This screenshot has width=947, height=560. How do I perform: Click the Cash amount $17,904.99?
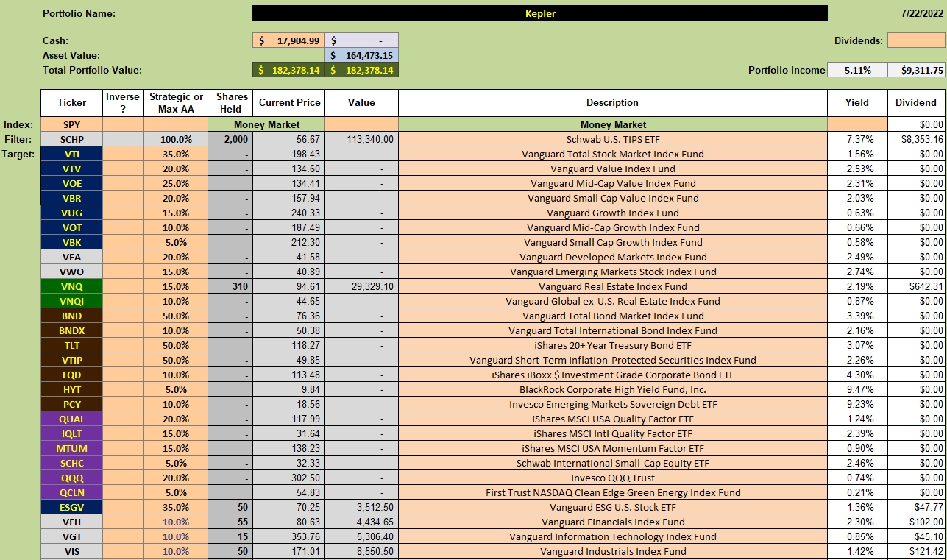click(x=288, y=41)
